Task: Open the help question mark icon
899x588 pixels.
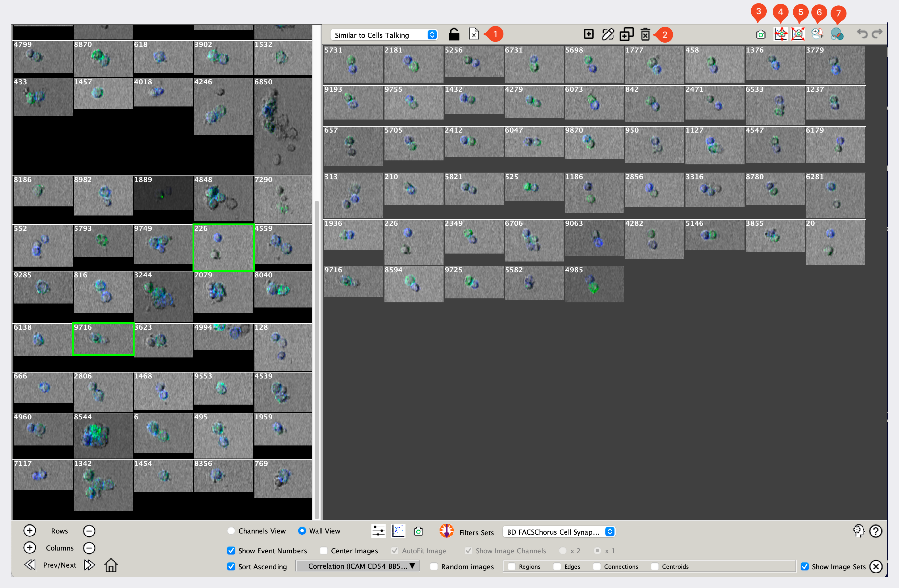Action: pos(876,531)
